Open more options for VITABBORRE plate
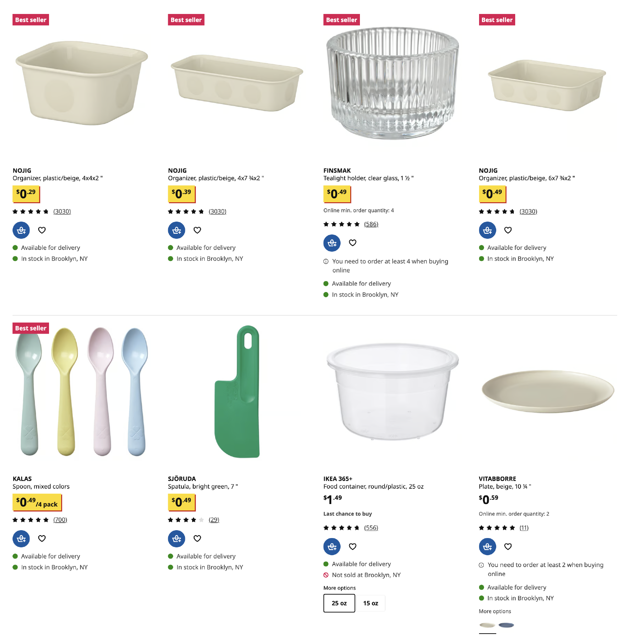The image size is (644, 644). [495, 611]
